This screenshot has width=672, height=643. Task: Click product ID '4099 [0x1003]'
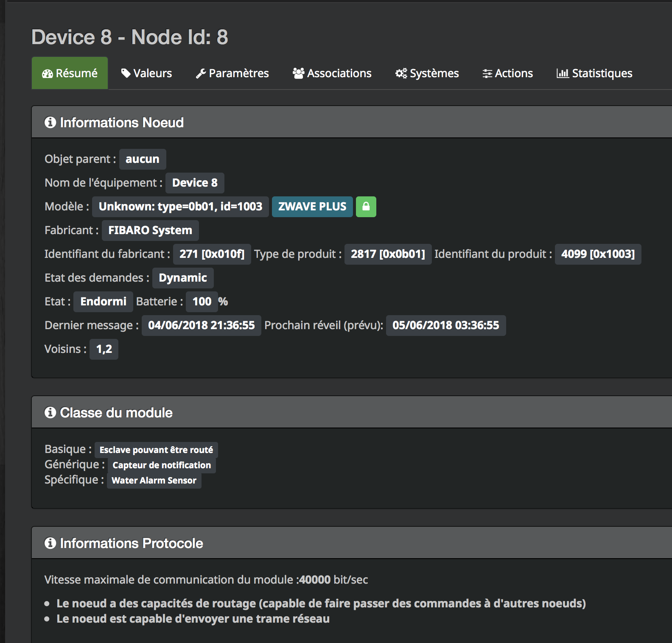[598, 254]
